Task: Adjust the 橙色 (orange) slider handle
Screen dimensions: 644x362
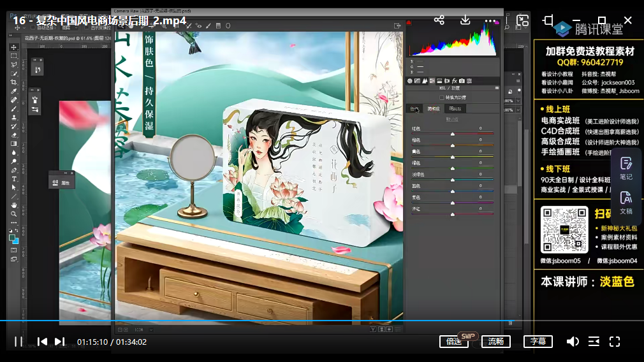Action: click(x=453, y=145)
